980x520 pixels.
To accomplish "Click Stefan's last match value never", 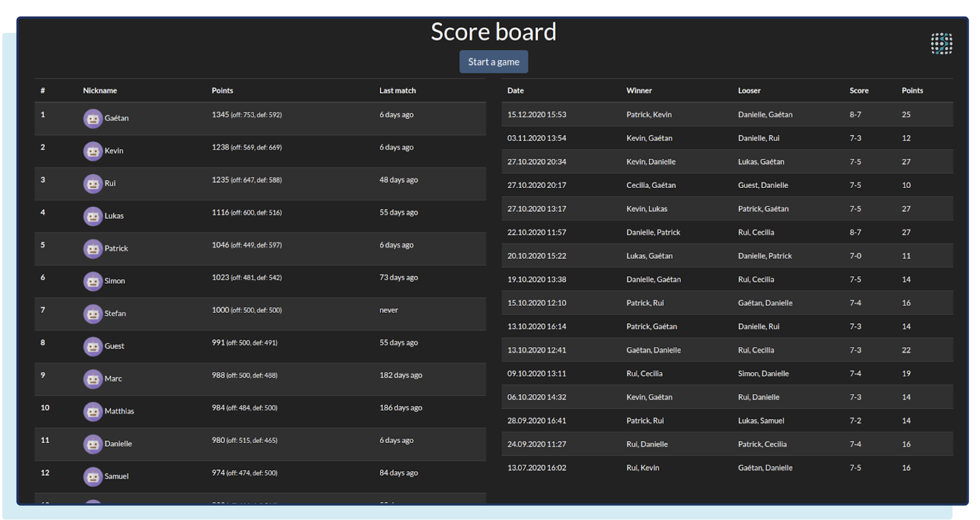I will click(x=388, y=310).
